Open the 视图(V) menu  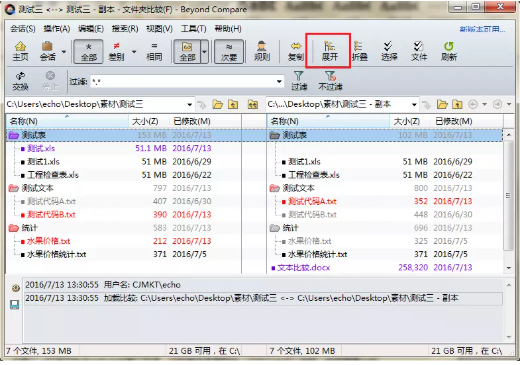tap(159, 29)
